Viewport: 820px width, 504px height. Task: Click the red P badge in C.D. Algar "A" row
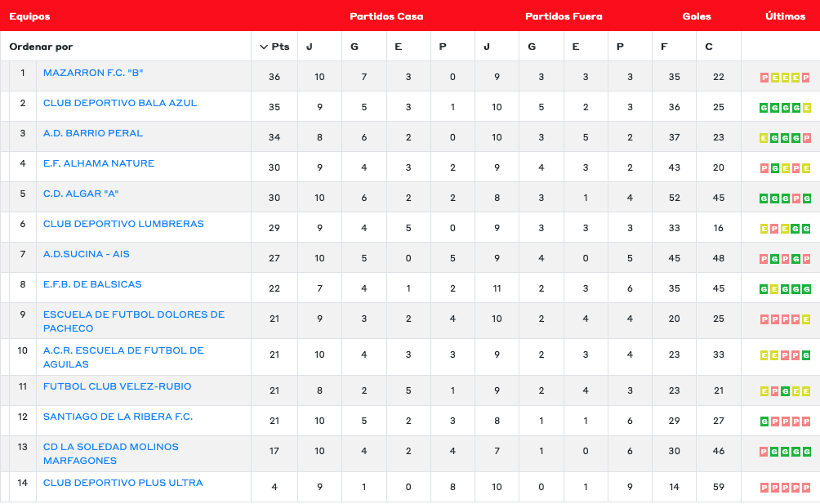(796, 198)
